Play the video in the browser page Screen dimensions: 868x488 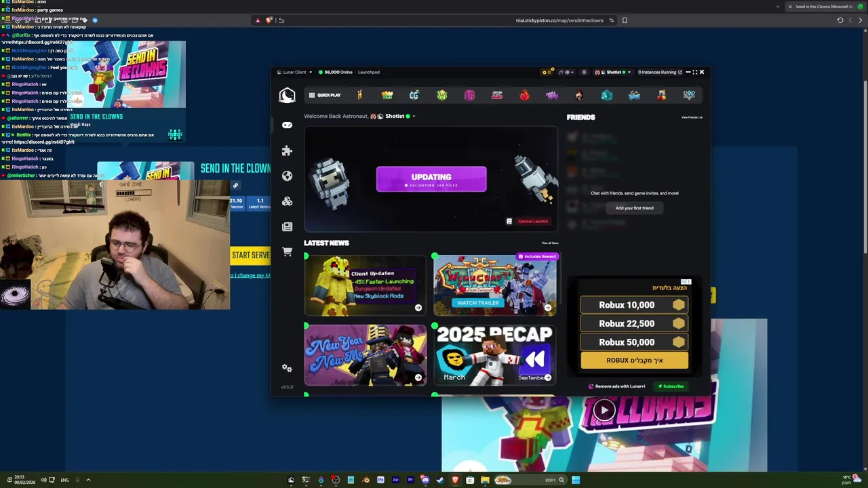point(604,410)
